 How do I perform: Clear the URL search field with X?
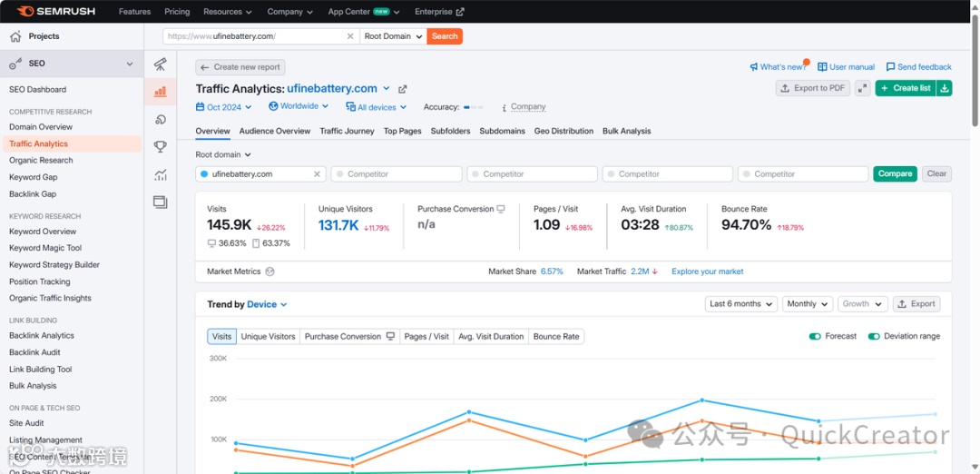[350, 36]
